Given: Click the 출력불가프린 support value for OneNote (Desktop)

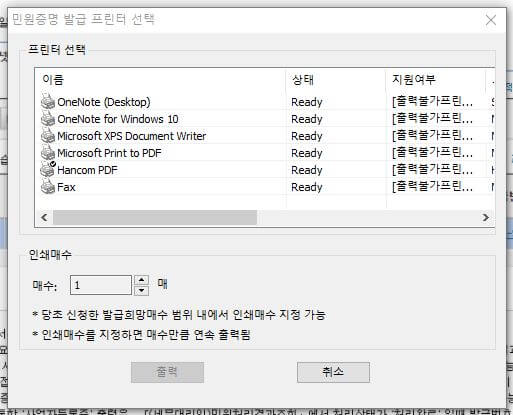Looking at the screenshot, I should tap(432, 102).
